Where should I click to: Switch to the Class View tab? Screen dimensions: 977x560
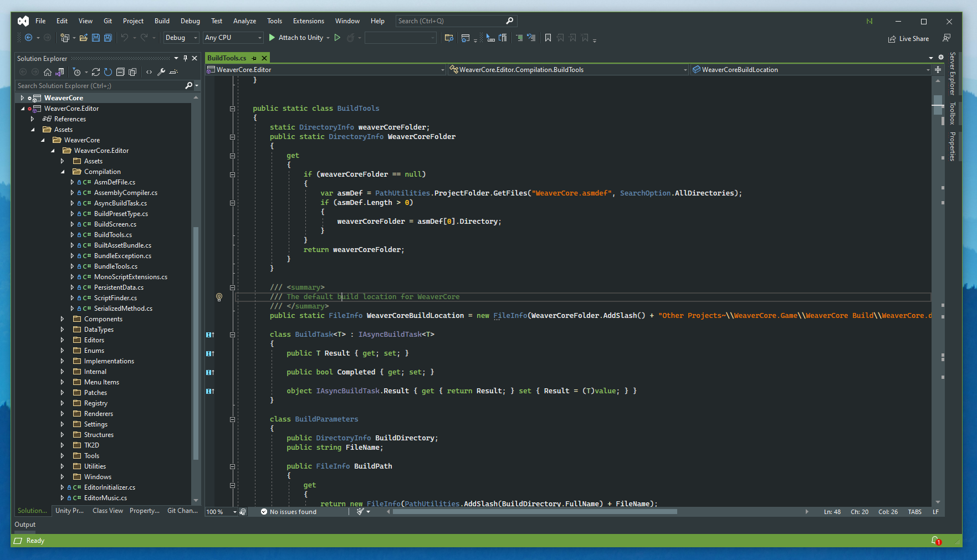[x=108, y=511]
